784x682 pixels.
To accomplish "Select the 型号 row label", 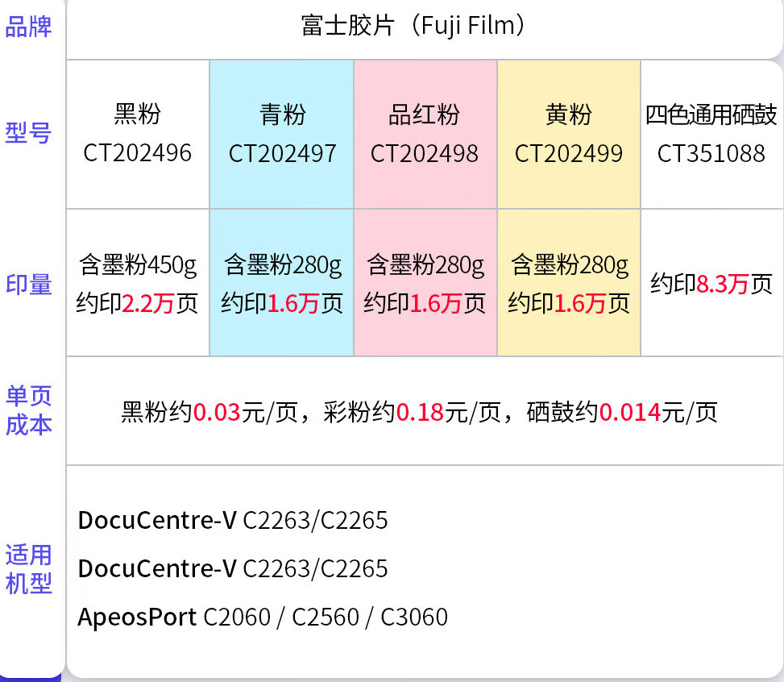I will (x=29, y=134).
